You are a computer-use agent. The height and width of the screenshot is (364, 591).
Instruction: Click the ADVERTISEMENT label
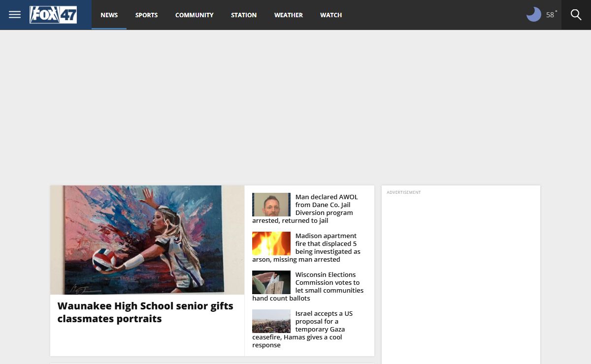coord(404,192)
